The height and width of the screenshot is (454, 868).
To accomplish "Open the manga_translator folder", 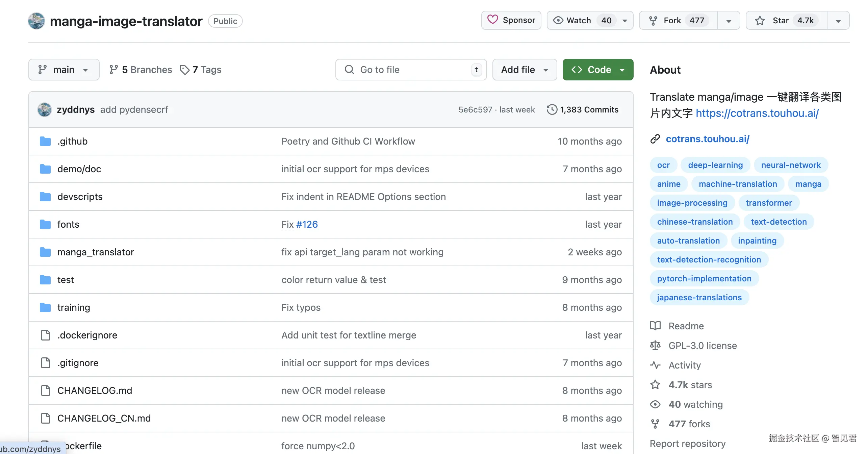I will [96, 252].
